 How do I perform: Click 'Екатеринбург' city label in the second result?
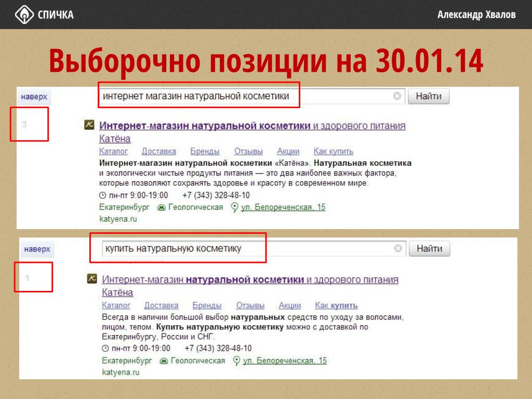pyautogui.click(x=127, y=361)
